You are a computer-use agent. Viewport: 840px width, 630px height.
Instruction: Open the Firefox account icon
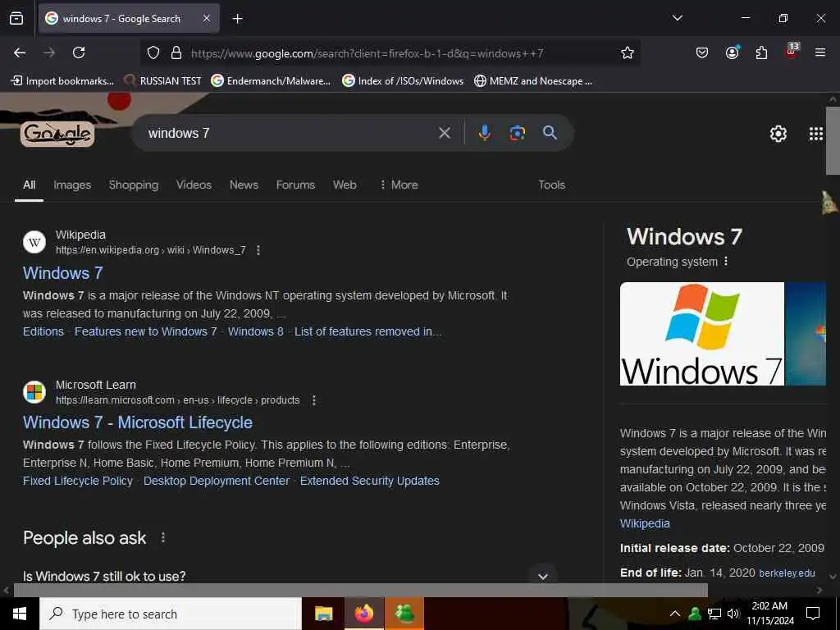click(x=732, y=52)
